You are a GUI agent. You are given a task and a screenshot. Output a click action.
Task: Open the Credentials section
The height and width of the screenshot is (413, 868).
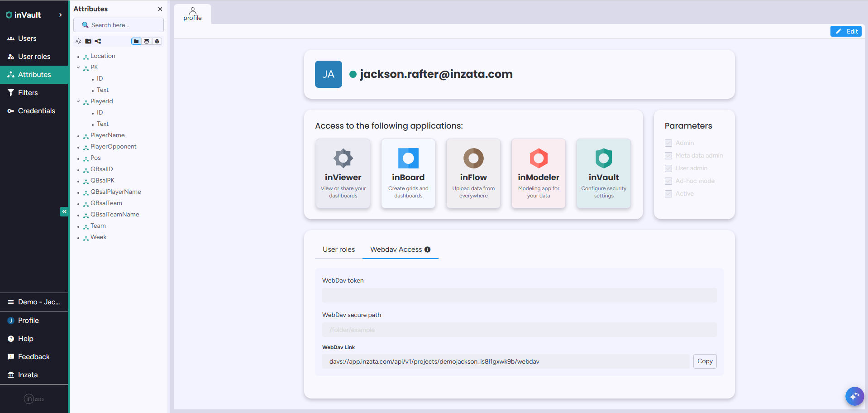[36, 111]
